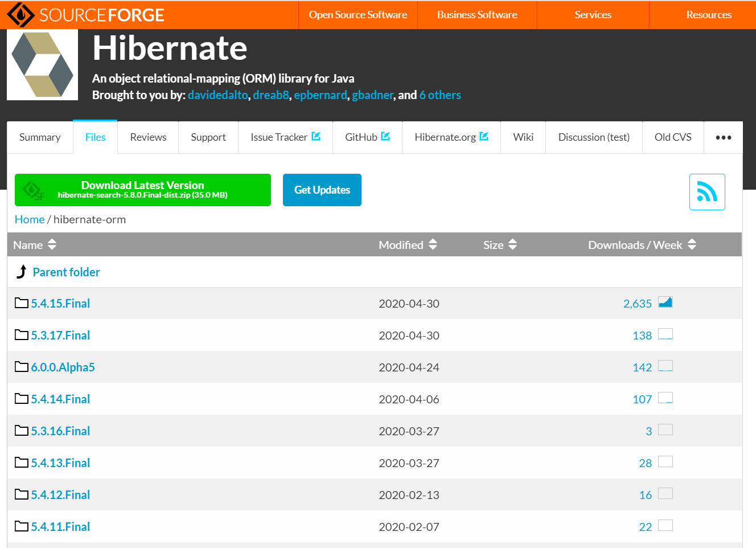Image resolution: width=756 pixels, height=548 pixels.
Task: Click the 142 weekly downloads count
Action: point(642,367)
